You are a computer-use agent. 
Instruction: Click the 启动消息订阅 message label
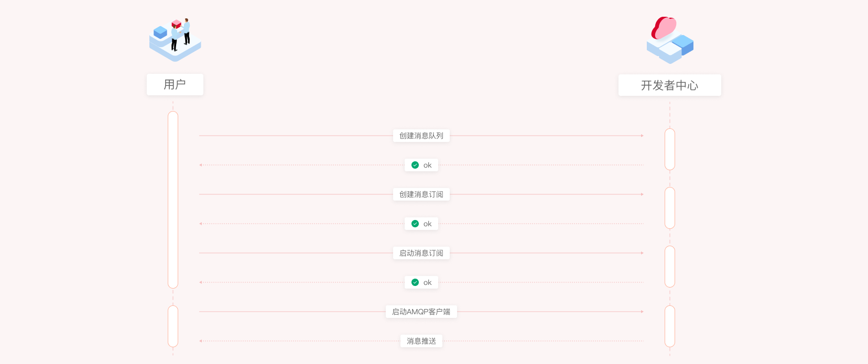coord(421,253)
